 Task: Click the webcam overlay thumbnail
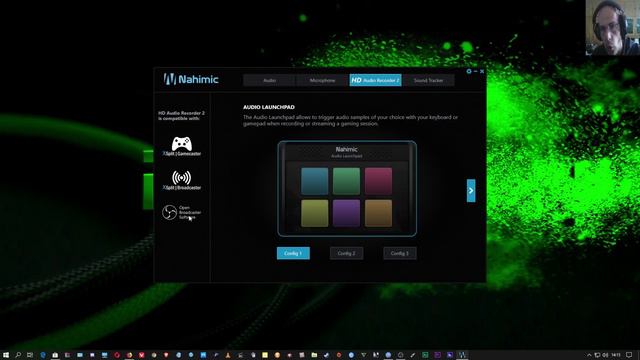tap(613, 28)
